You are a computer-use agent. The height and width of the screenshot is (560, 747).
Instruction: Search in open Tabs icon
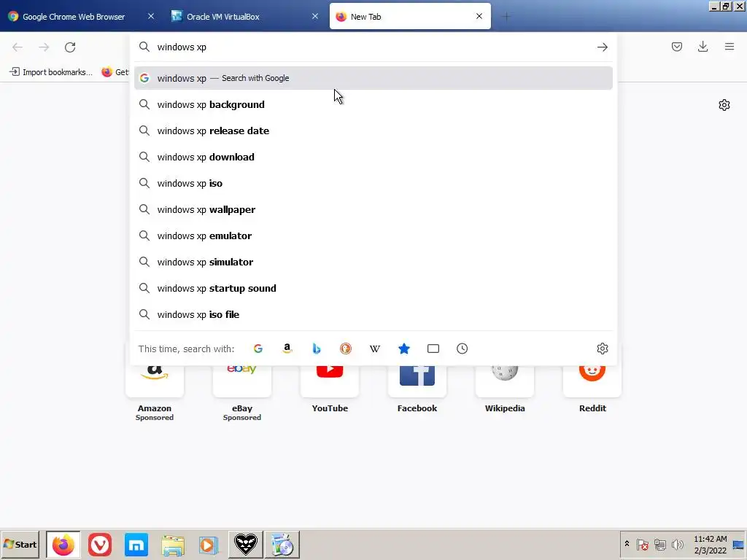433,349
